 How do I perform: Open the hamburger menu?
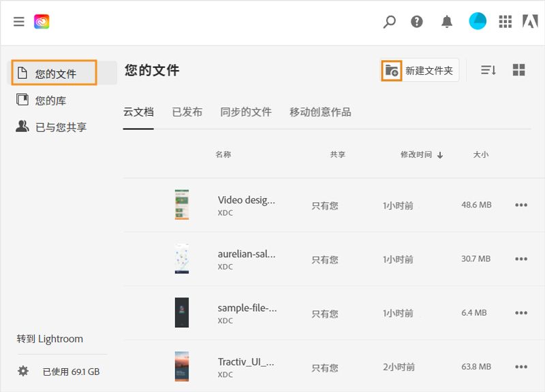(x=18, y=21)
